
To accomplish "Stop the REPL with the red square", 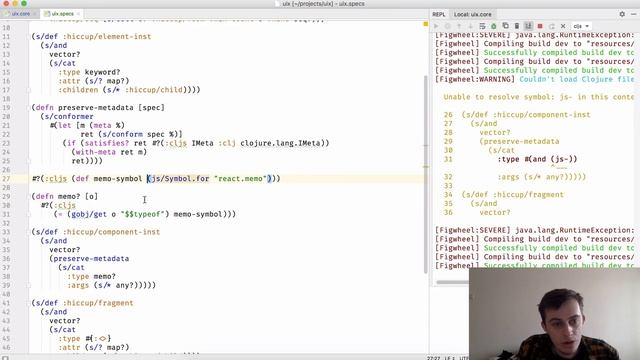I will tap(540, 26).
